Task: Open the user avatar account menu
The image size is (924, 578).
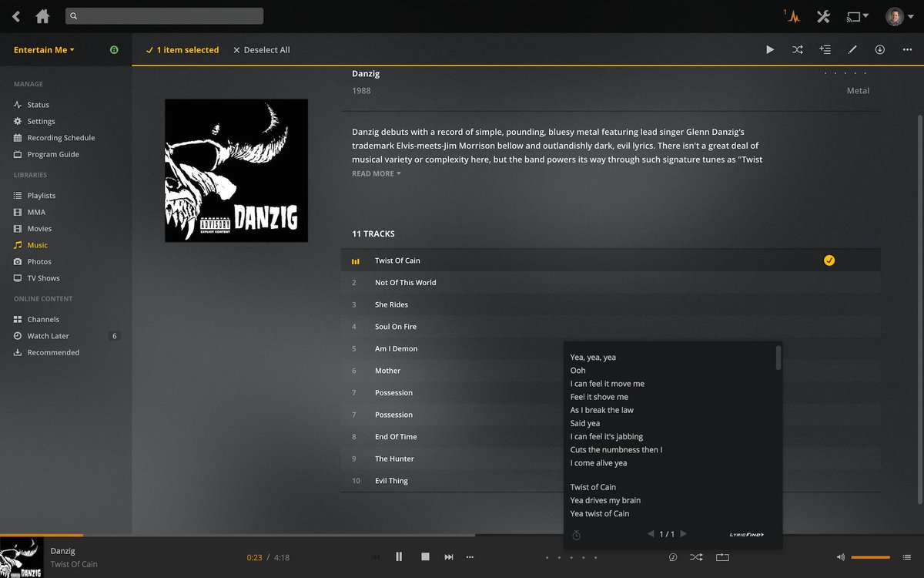Action: 898,16
